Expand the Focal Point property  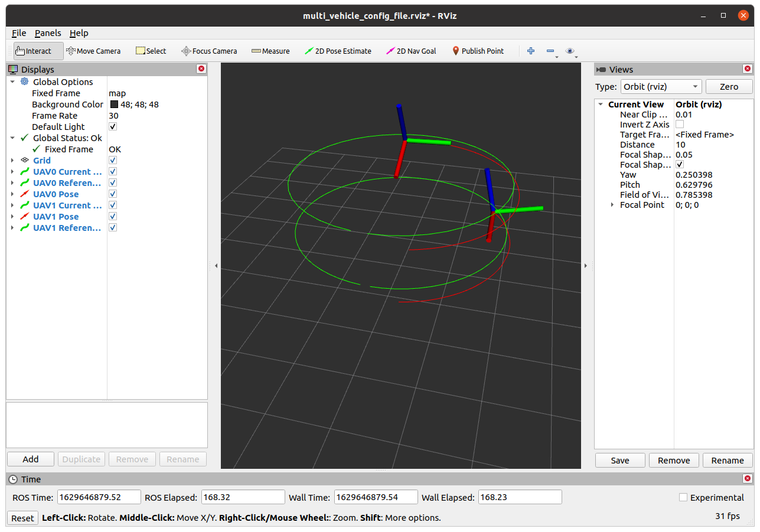click(612, 204)
